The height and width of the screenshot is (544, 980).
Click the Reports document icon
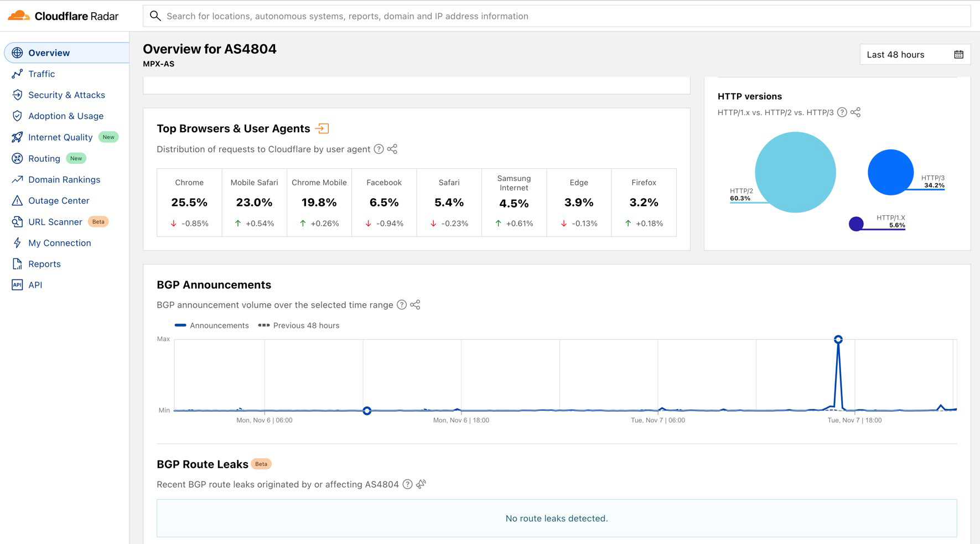(17, 264)
